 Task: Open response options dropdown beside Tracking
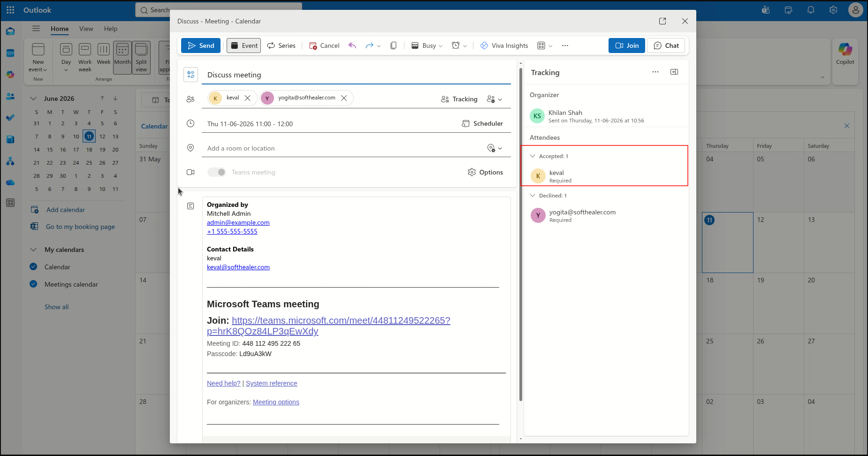[x=495, y=99]
